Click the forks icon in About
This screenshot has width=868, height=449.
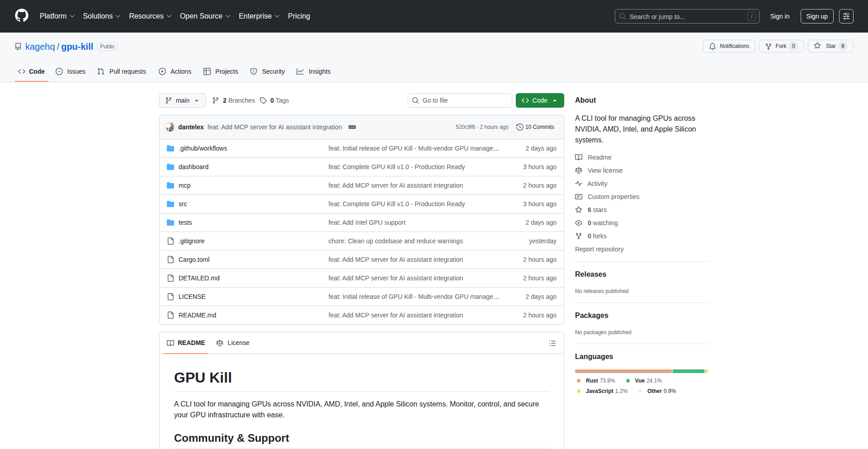(x=579, y=236)
